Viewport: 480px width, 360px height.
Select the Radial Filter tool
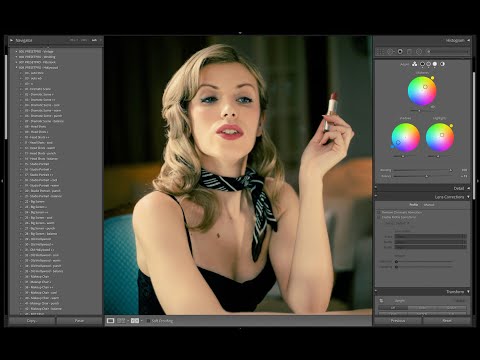(419, 52)
